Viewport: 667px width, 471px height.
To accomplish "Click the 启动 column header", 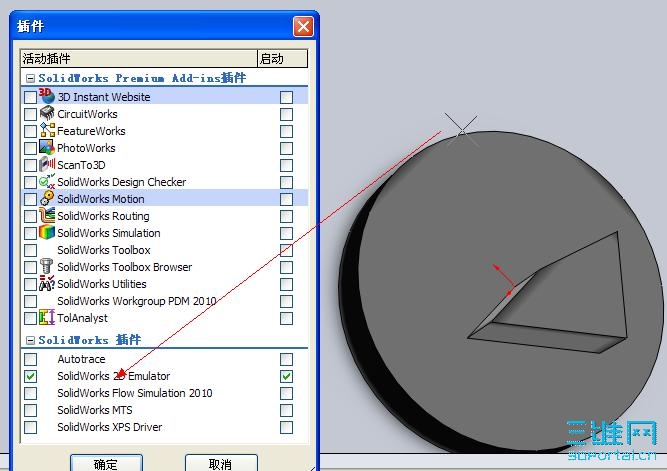I will tap(282, 58).
